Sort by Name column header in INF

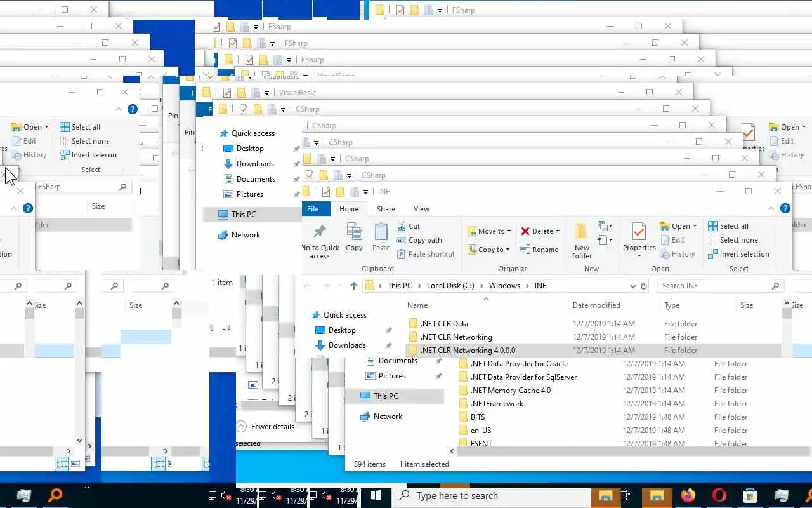417,305
